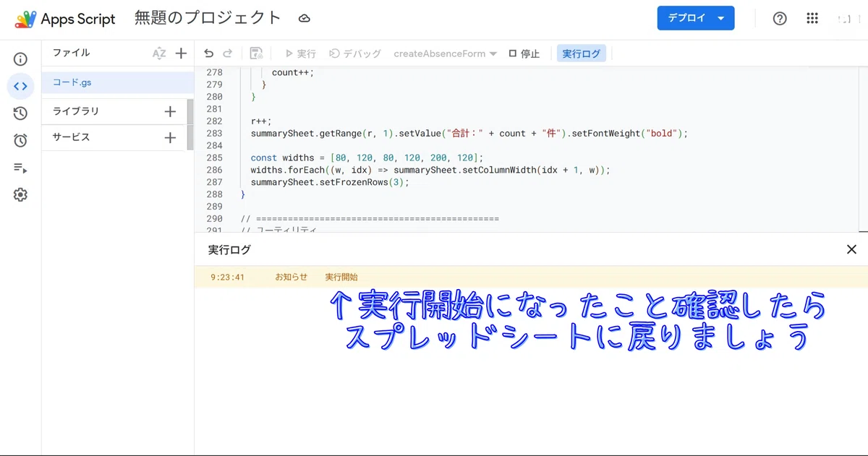Image resolution: width=868 pixels, height=456 pixels.
Task: Click line number 285 in gutter
Action: [214, 158]
